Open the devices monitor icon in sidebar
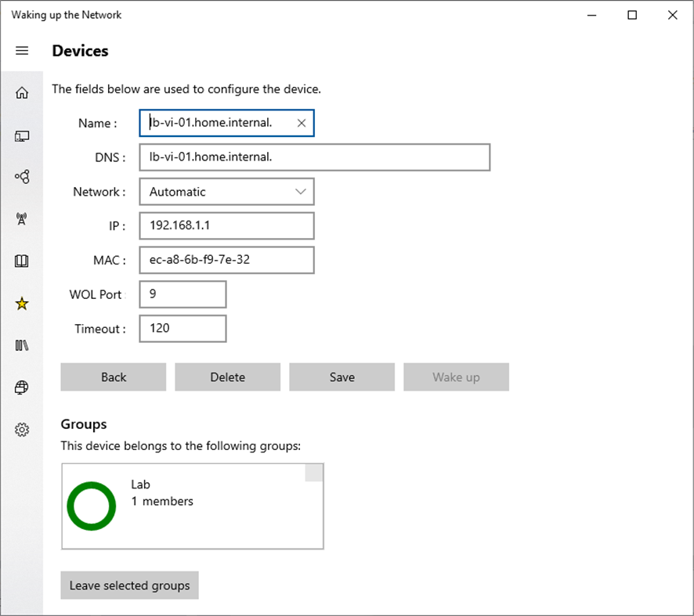 (x=22, y=136)
